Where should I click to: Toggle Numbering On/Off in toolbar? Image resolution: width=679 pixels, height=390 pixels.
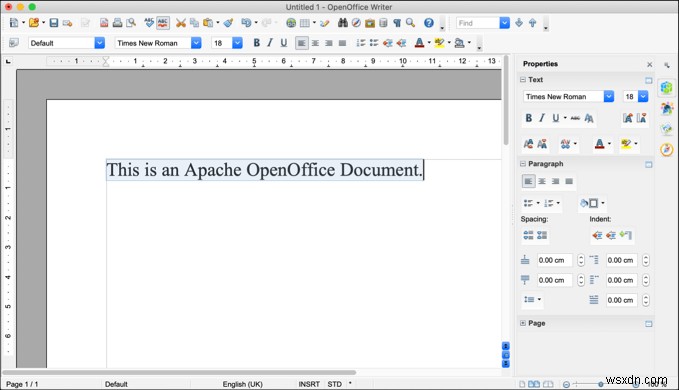pos(361,42)
